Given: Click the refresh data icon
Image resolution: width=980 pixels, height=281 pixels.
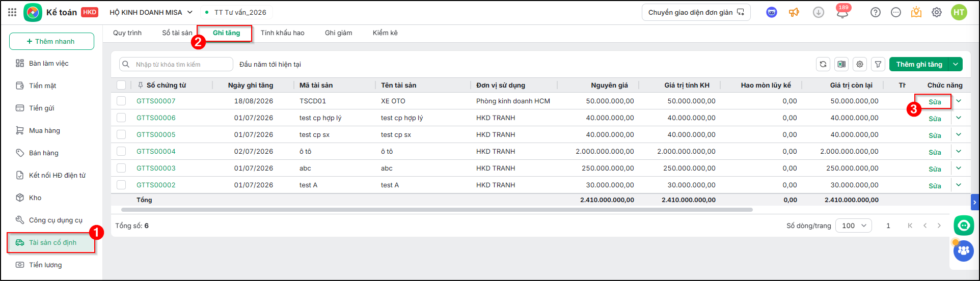Looking at the screenshot, I should coord(823,64).
